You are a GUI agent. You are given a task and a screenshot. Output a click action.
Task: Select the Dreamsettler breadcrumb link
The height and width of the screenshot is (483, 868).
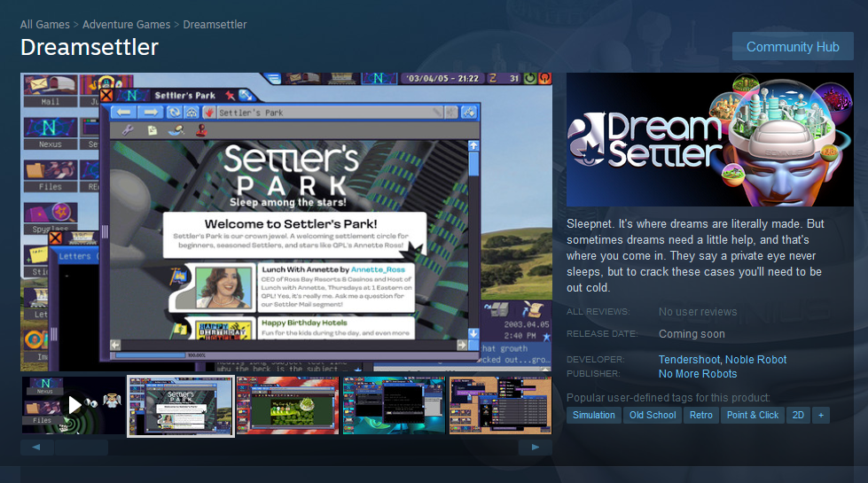coord(215,24)
